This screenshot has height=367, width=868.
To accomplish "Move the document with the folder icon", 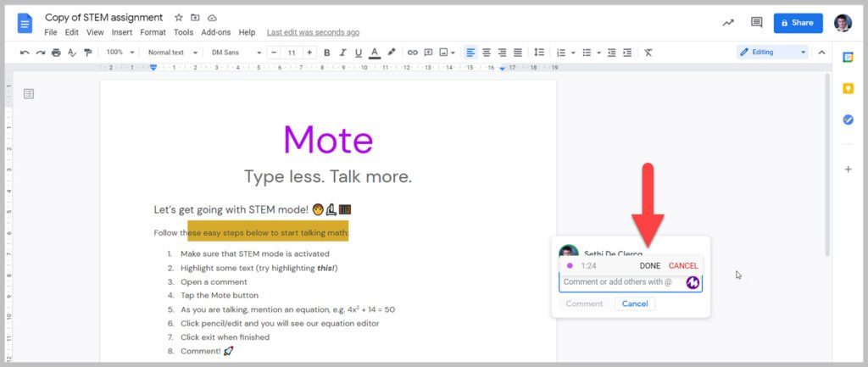I will pos(195,18).
